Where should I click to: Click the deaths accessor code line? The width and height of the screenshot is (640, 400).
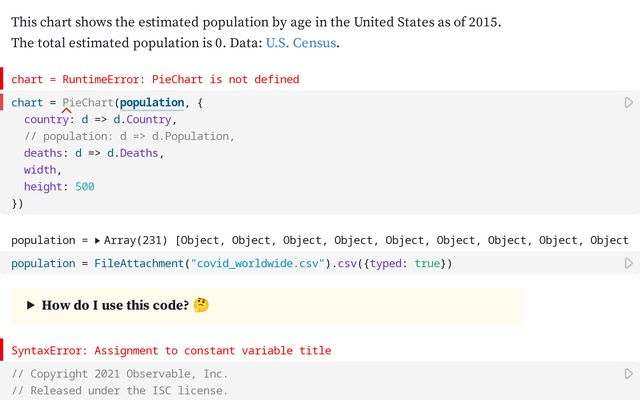pos(93,153)
